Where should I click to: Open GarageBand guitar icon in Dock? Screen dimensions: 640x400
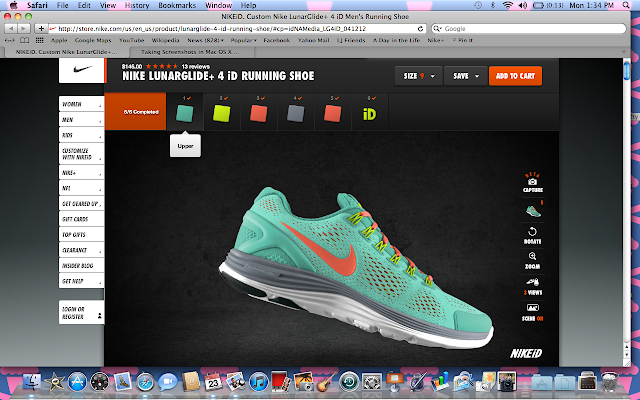point(326,382)
